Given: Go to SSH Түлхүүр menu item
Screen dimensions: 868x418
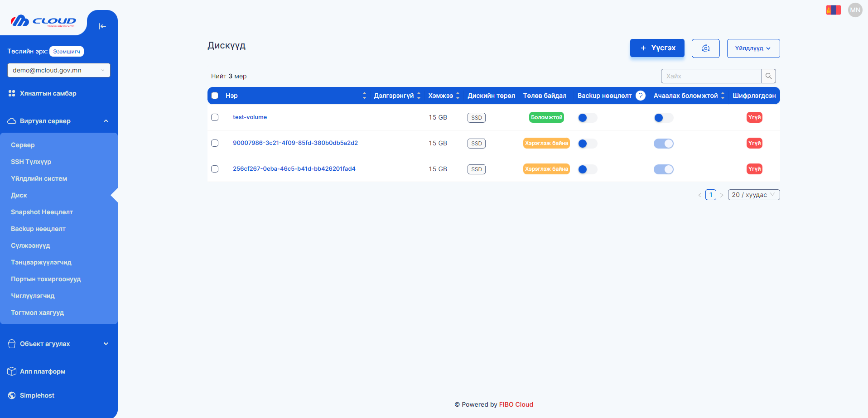Looking at the screenshot, I should point(31,162).
